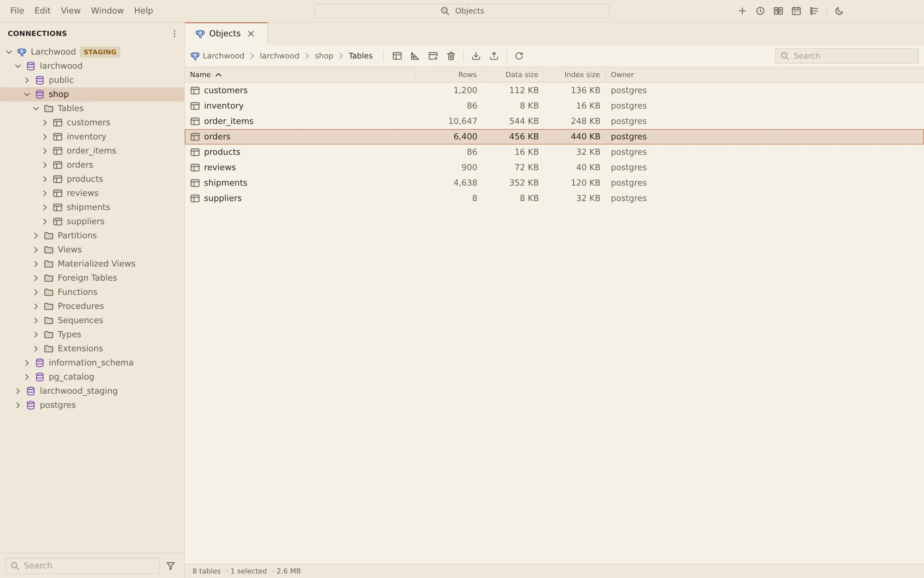924x578 pixels.
Task: Click the table-grid icon in Objects toolbar
Action: pyautogui.click(x=397, y=56)
